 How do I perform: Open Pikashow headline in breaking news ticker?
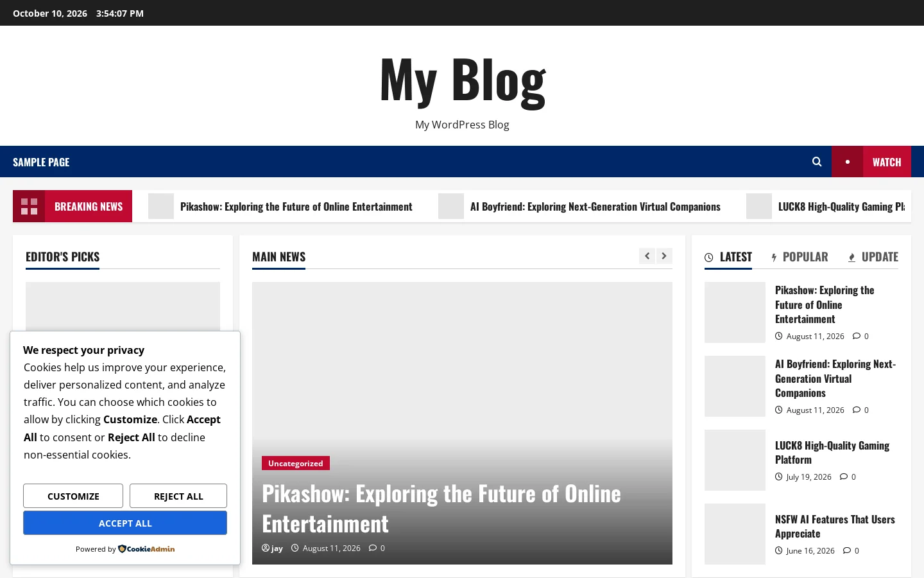coord(296,206)
